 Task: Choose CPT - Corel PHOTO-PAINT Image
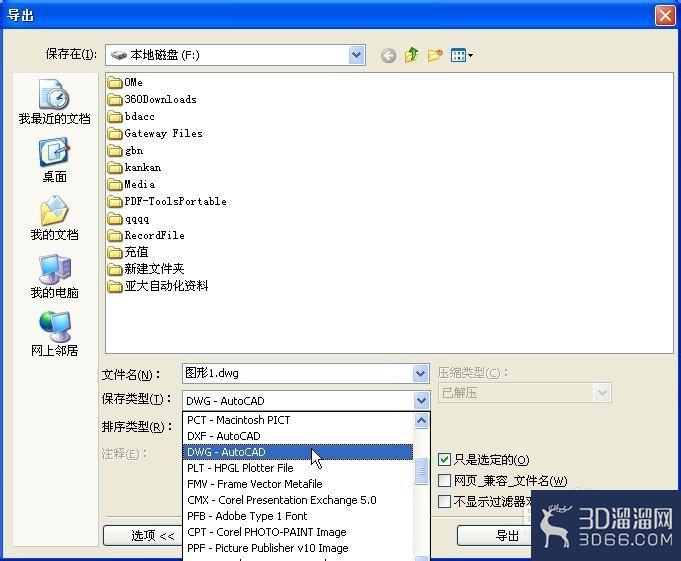point(298,532)
